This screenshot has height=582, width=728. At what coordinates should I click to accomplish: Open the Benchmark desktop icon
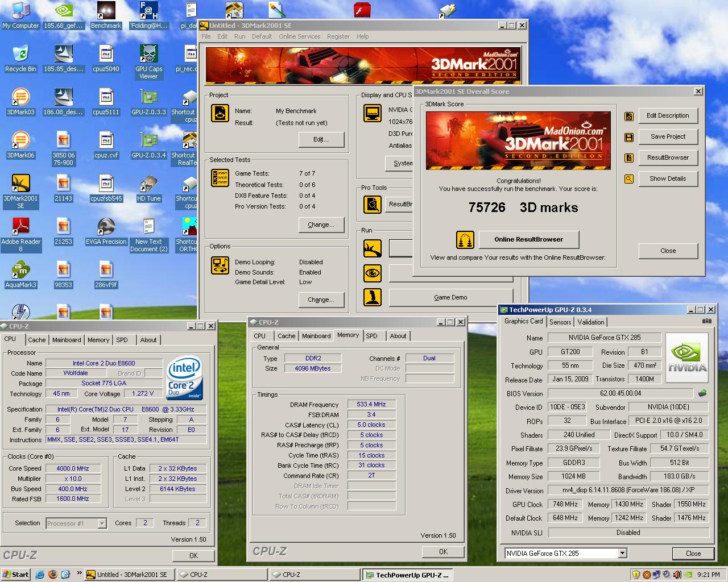(x=106, y=15)
